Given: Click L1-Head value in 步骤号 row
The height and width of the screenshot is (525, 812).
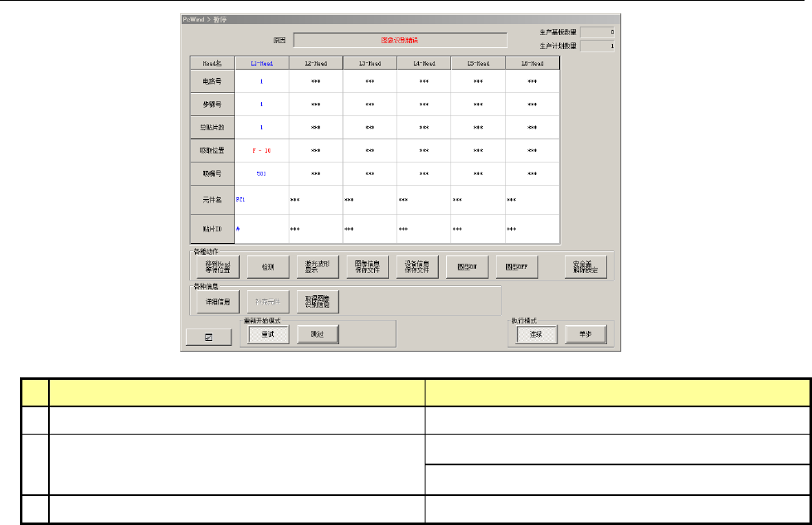Looking at the screenshot, I should point(261,105).
